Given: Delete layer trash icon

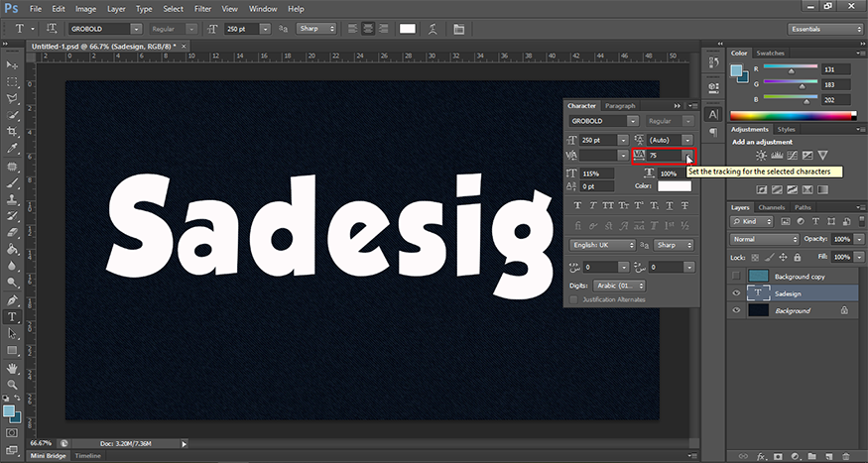Looking at the screenshot, I should (x=845, y=456).
